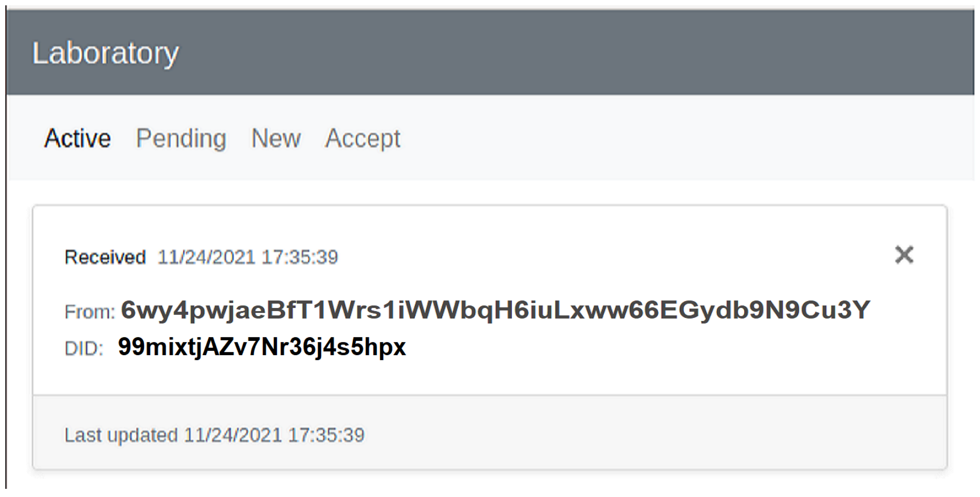The width and height of the screenshot is (980, 497).
Task: Switch to the Active tab
Action: pos(78,138)
